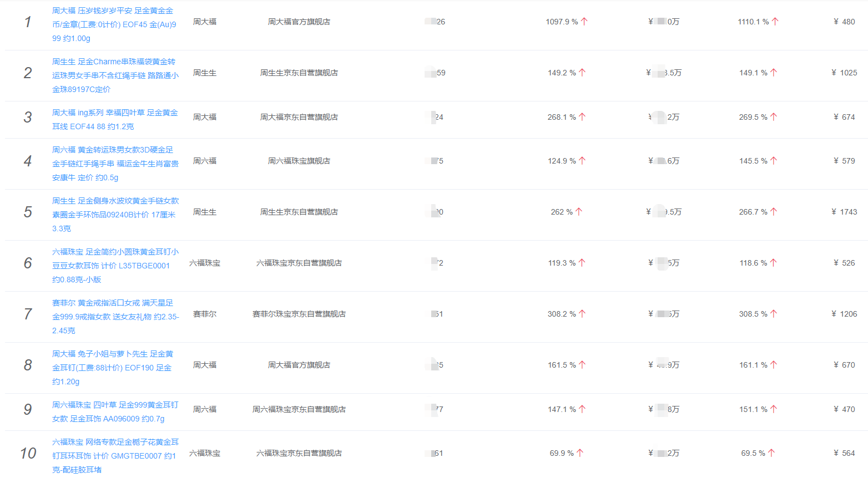Select the price ¥ 564
This screenshot has width=868, height=478.
pyautogui.click(x=844, y=453)
